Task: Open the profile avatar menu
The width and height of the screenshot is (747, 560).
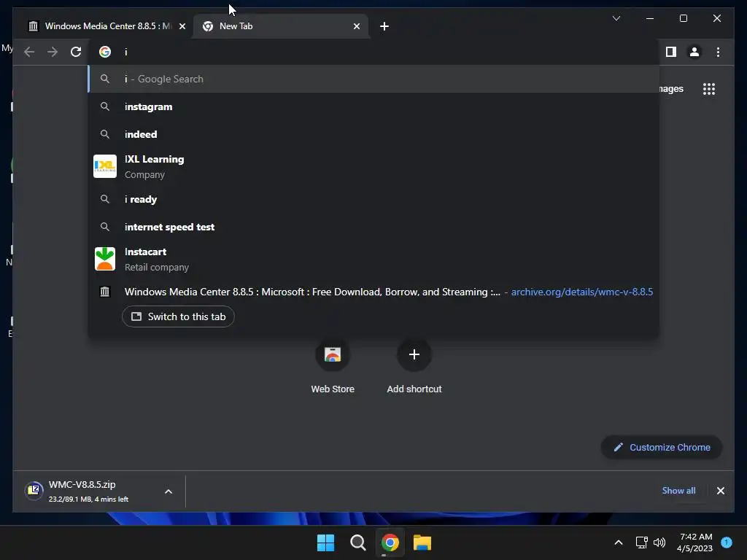Action: click(x=694, y=52)
